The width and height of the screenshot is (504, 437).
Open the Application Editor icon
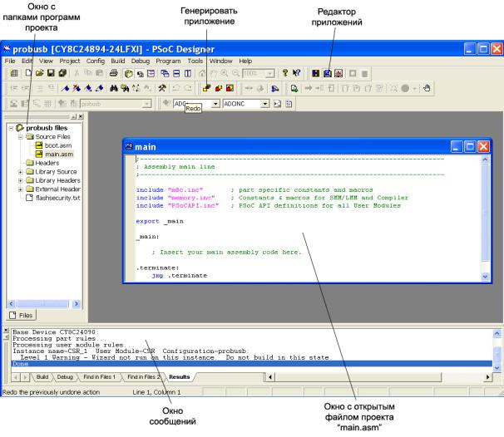(327, 73)
